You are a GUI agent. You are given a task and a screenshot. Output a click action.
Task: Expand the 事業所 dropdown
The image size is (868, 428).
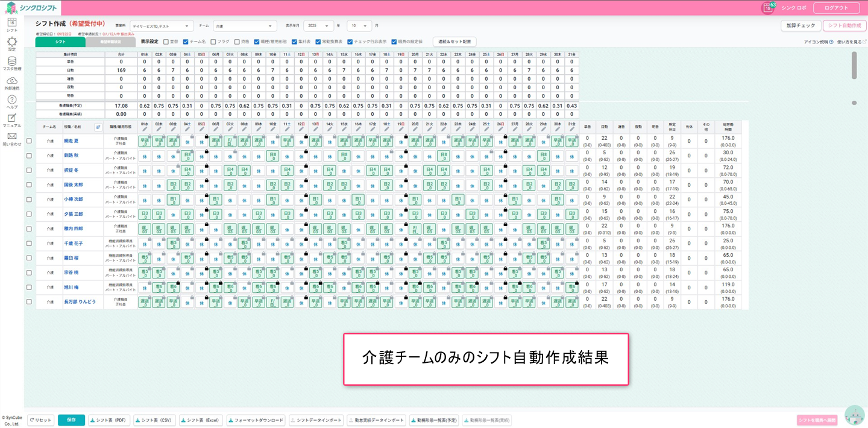coord(162,26)
